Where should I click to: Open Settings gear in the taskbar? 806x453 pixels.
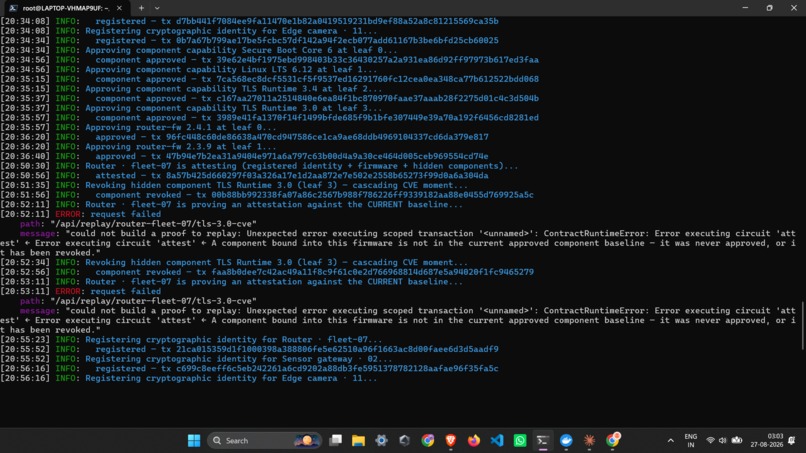381,441
